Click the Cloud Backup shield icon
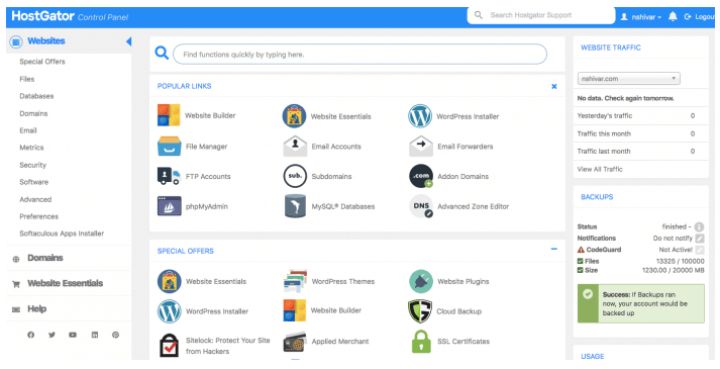The height and width of the screenshot is (369, 720). (x=420, y=311)
